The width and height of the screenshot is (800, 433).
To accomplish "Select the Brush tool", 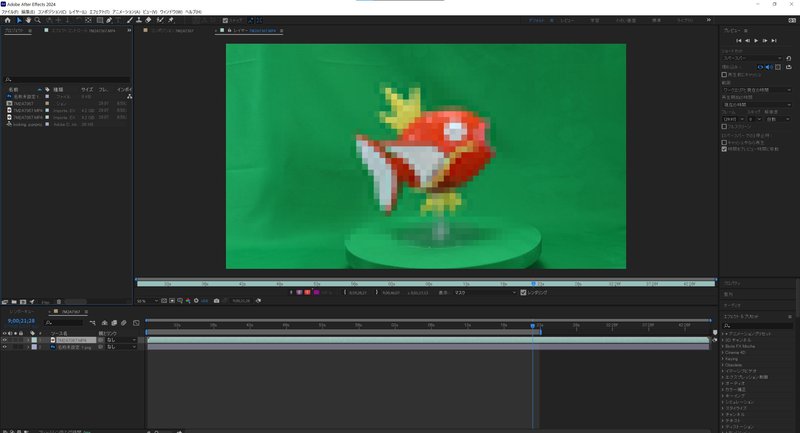I will [130, 20].
